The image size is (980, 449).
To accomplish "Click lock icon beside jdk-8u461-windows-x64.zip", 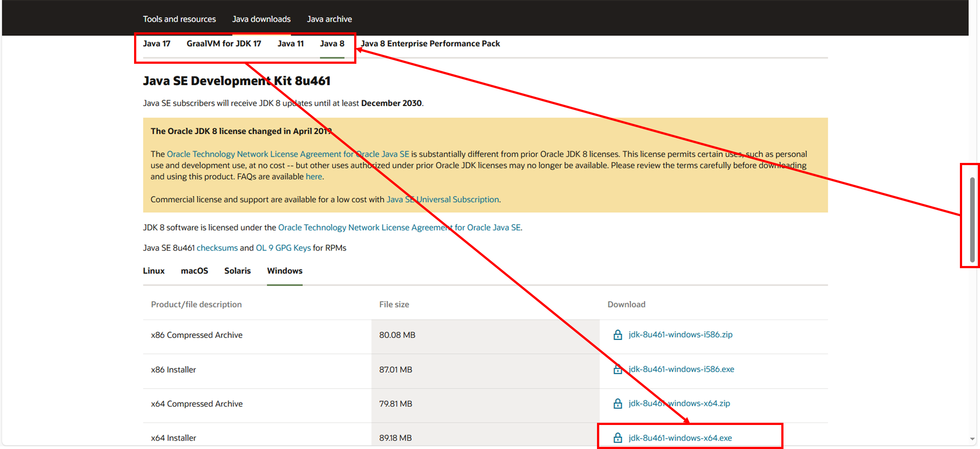I will [618, 404].
